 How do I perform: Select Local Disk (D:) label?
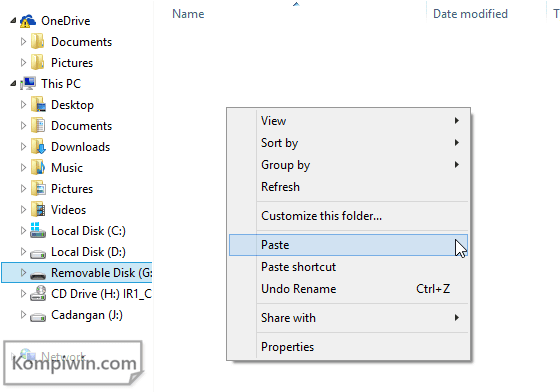point(88,252)
